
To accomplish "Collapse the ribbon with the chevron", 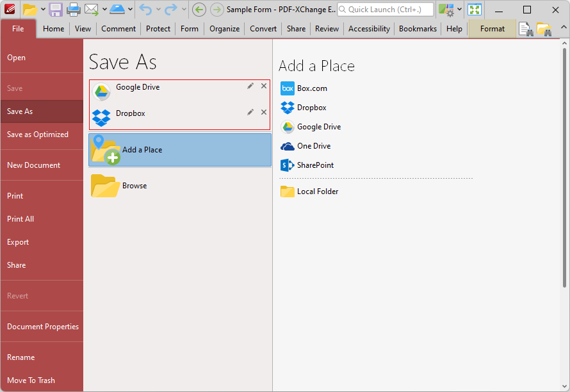I will pyautogui.click(x=564, y=27).
